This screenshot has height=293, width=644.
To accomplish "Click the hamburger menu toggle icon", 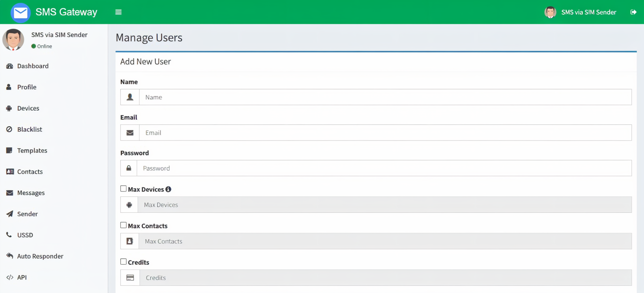I will tap(118, 12).
